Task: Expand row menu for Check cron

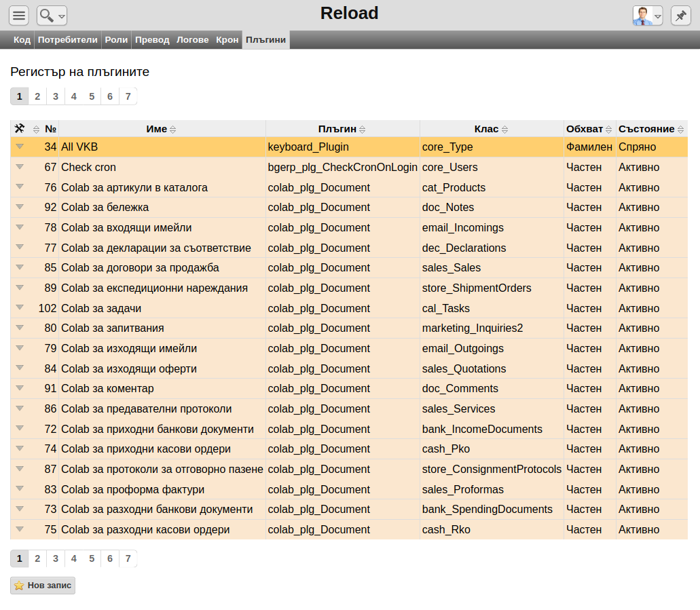Action: 20,167
